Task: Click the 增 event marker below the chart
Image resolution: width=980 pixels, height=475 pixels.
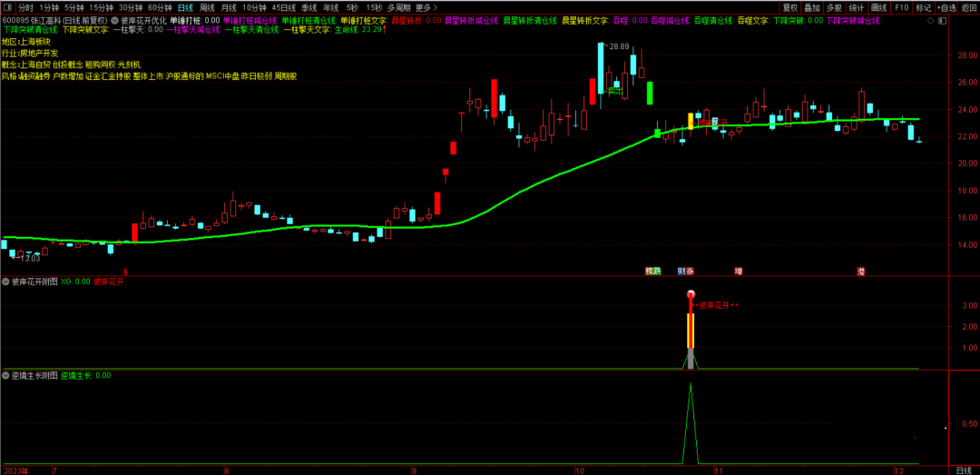Action: 739,271
